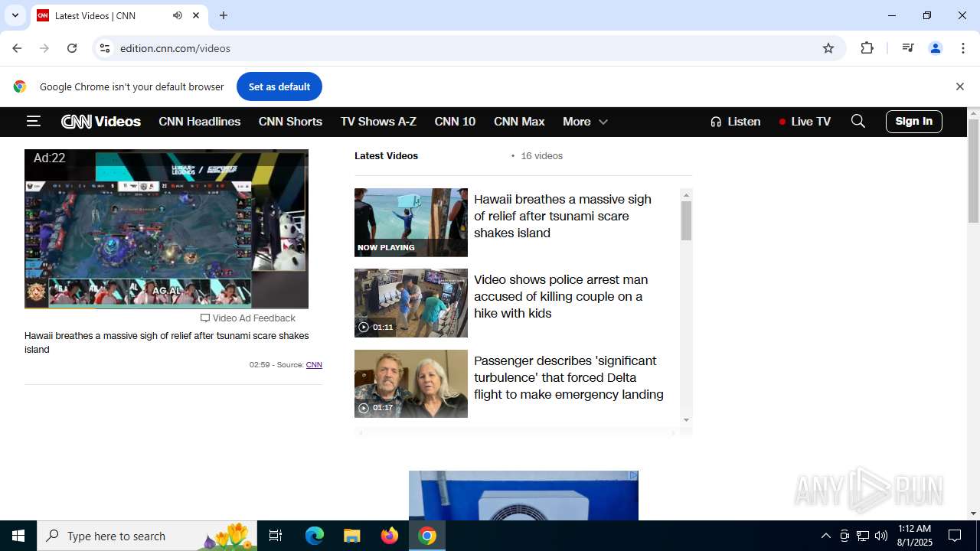Click the Latest Videos heading
Image resolution: width=980 pixels, height=551 pixels.
386,155
